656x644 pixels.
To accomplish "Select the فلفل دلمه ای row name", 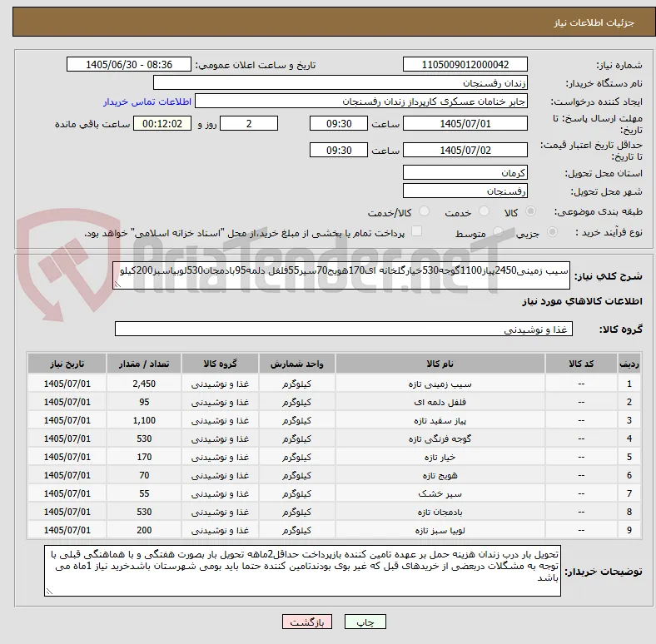I will [440, 402].
